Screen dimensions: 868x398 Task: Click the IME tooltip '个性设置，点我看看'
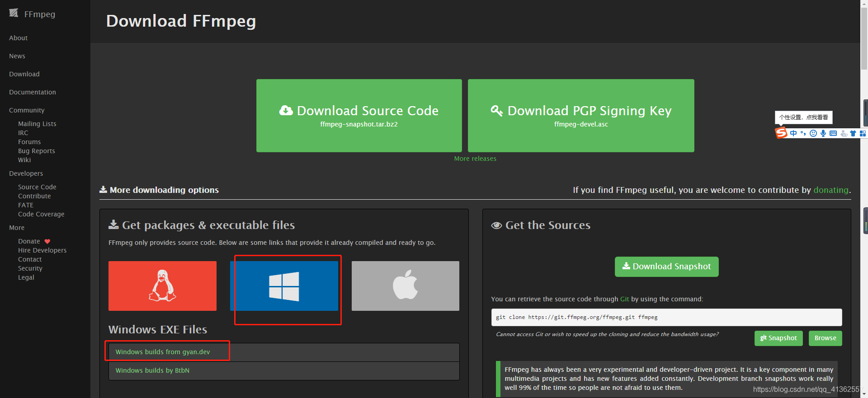[x=803, y=117]
